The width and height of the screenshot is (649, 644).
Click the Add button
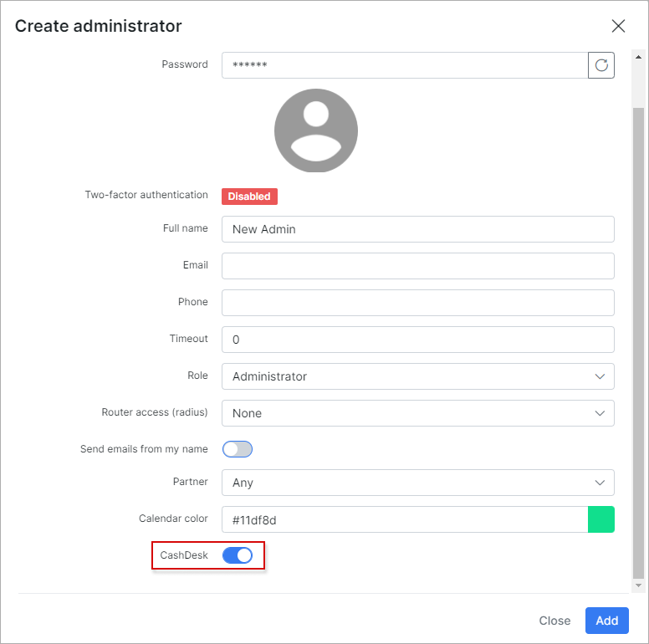click(x=607, y=621)
